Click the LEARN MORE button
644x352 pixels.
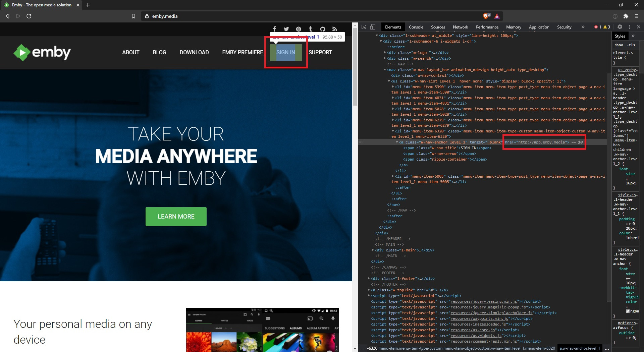pos(176,216)
